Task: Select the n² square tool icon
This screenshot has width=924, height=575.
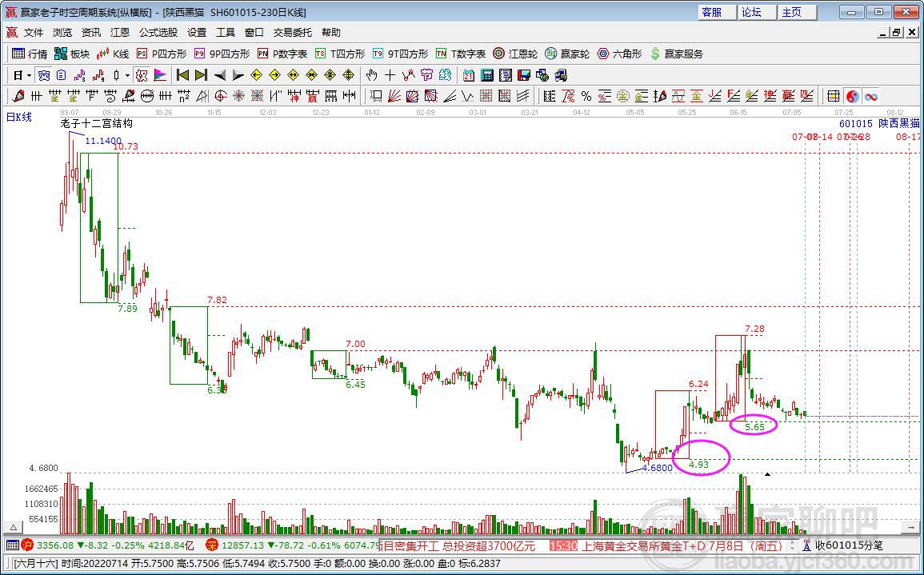Action: (183, 95)
